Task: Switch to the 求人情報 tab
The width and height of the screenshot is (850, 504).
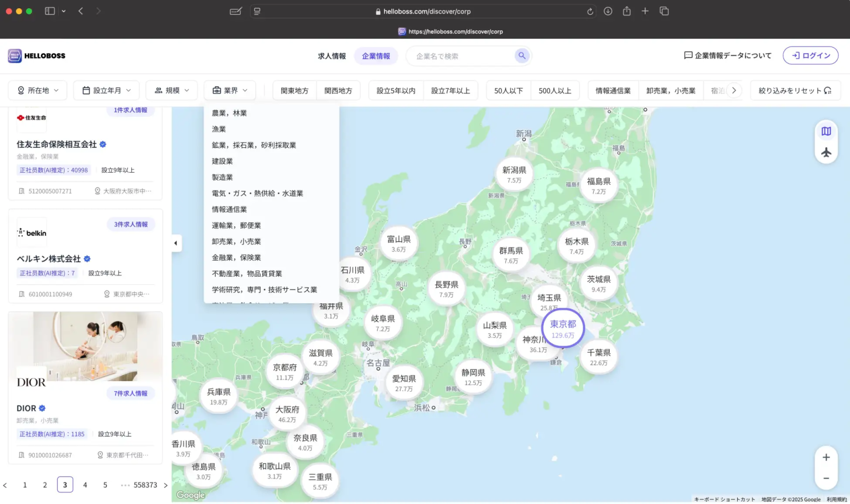Action: click(331, 56)
